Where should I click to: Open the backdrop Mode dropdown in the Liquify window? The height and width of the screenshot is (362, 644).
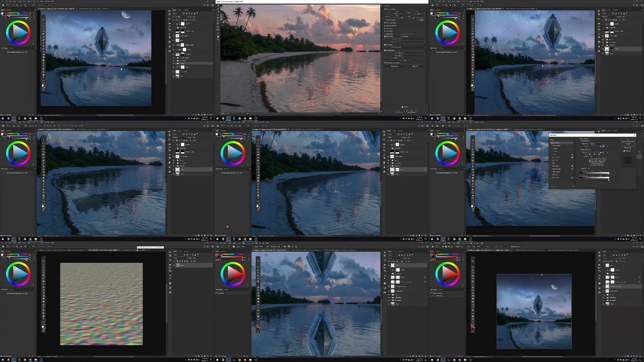coord(412,55)
